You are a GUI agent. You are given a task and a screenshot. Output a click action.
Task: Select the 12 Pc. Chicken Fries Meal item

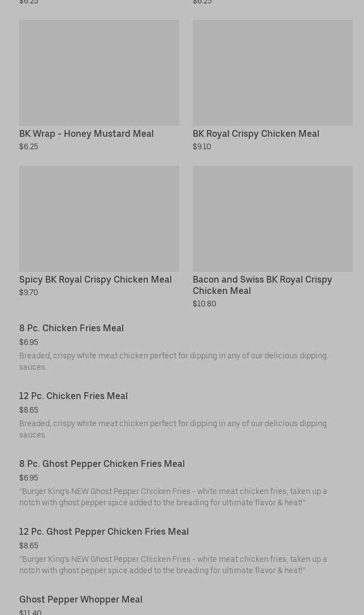click(73, 396)
